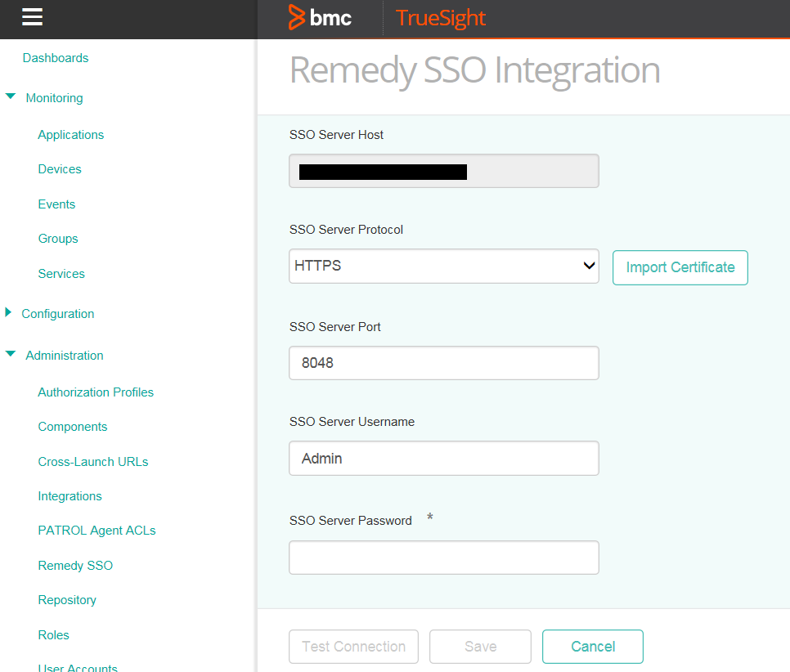Viewport: 790px width, 672px height.
Task: Collapse the Monitoring section
Action: point(11,97)
